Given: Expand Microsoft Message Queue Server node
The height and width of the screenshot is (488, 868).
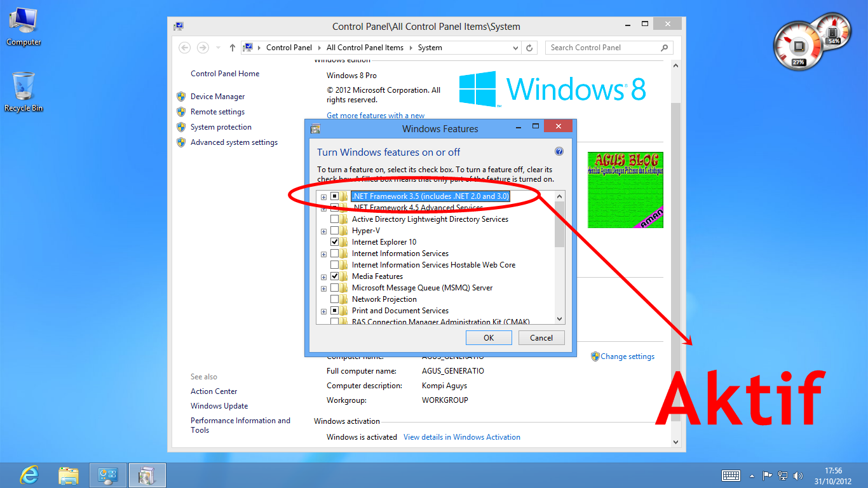Looking at the screenshot, I should coord(324,288).
